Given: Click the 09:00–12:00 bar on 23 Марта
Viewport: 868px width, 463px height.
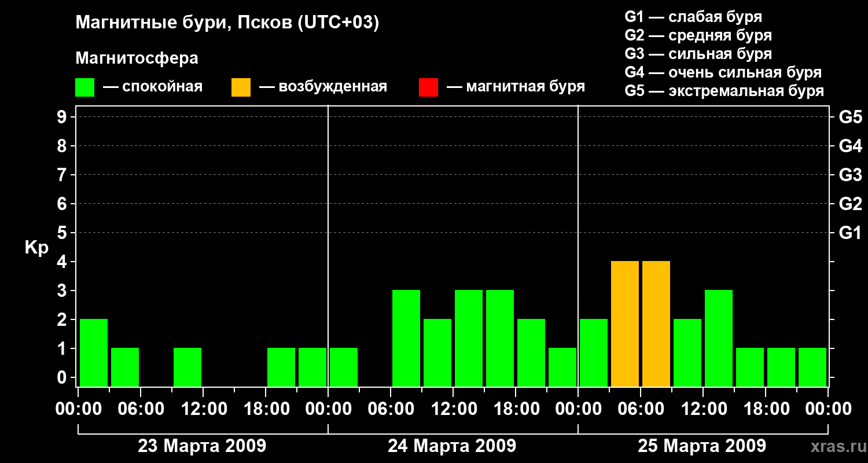Looking at the screenshot, I should (x=187, y=367).
